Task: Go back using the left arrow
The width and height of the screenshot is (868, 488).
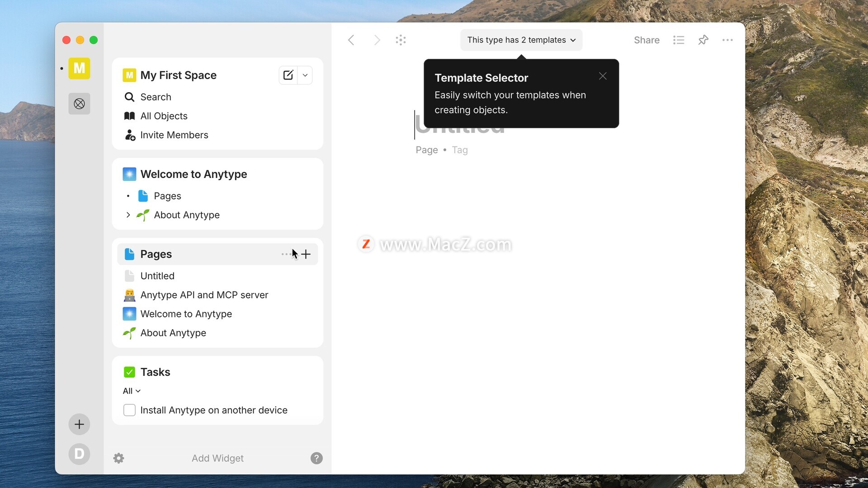Action: (x=351, y=40)
